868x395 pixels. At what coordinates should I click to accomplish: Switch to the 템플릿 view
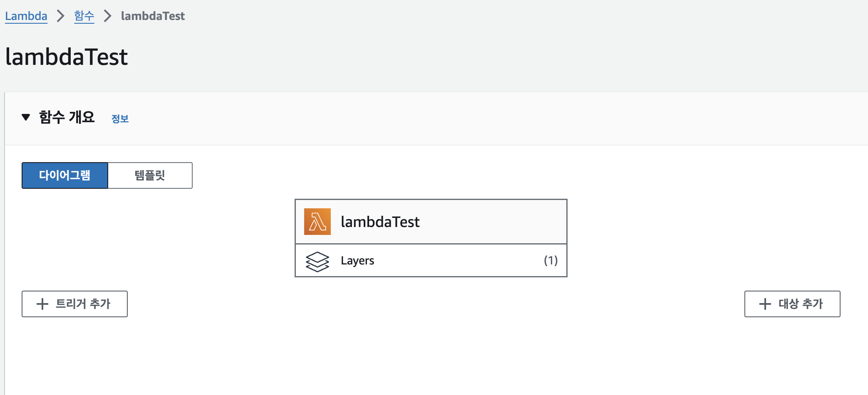[x=150, y=175]
